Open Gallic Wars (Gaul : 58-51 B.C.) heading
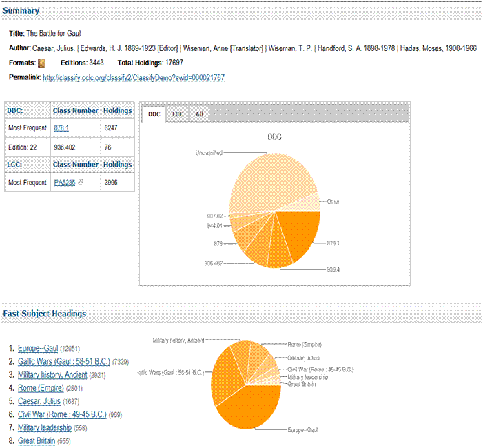Viewport: 483px width, 448px height. [64, 361]
